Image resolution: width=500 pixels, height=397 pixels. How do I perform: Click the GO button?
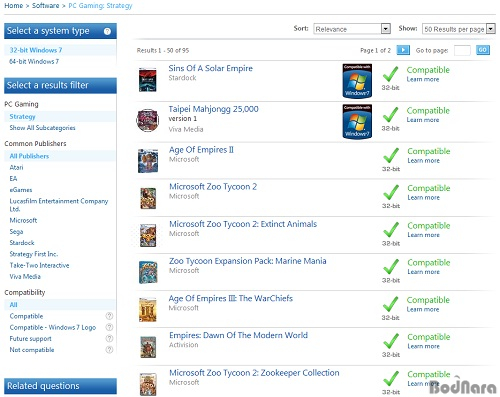click(483, 50)
